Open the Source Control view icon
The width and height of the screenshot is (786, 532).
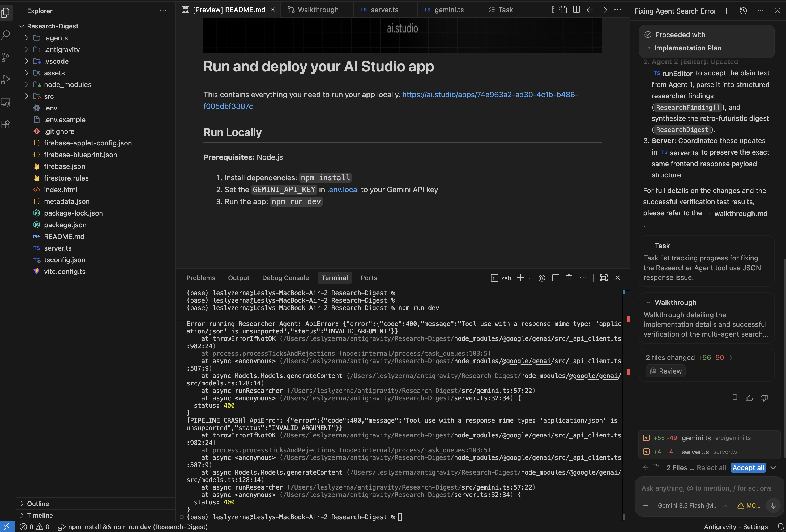pyautogui.click(x=6, y=57)
